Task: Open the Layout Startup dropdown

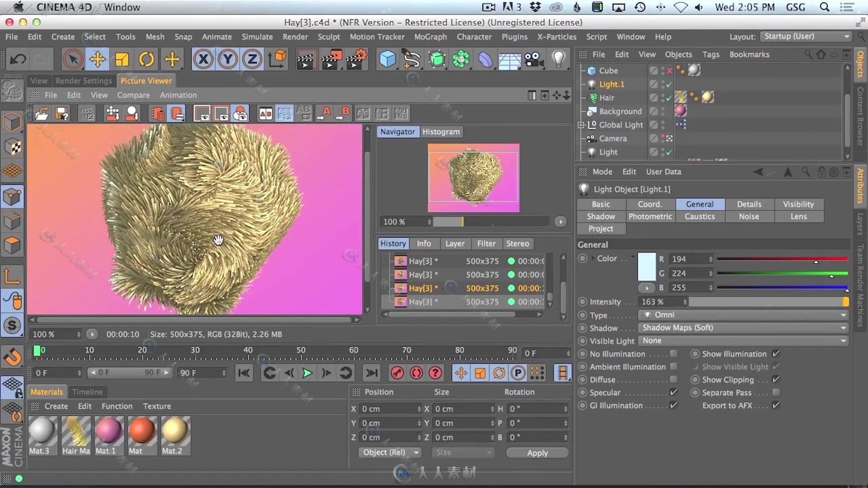Action: (806, 37)
